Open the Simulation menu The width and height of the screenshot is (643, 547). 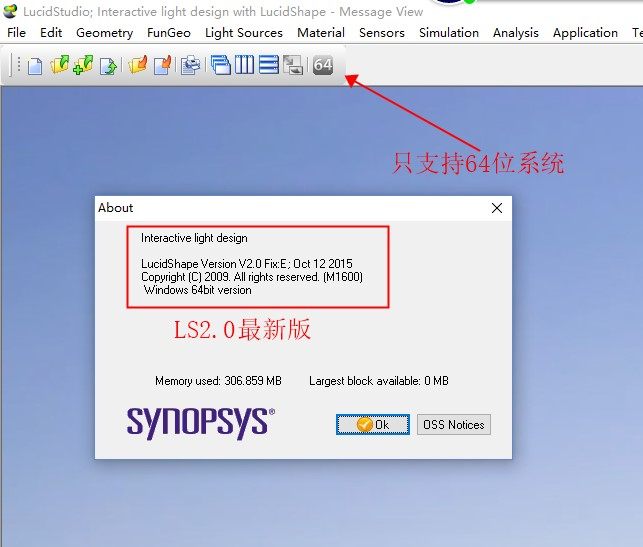[x=448, y=32]
